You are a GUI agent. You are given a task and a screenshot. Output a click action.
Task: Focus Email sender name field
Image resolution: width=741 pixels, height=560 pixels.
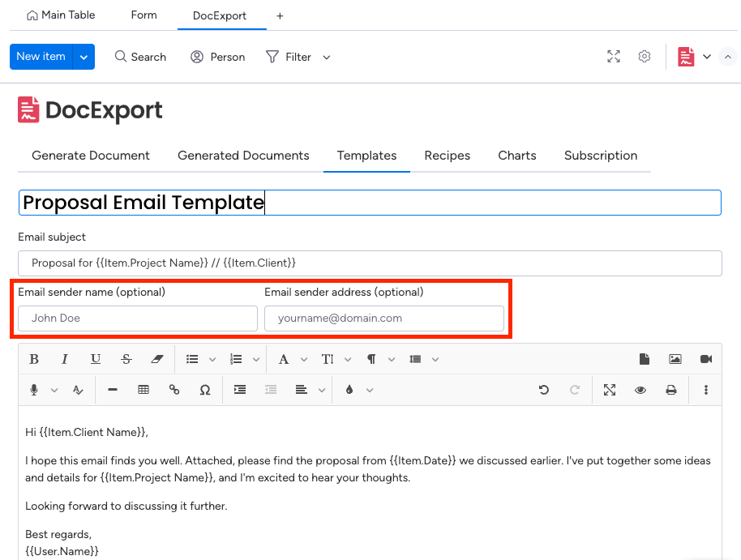click(x=138, y=318)
